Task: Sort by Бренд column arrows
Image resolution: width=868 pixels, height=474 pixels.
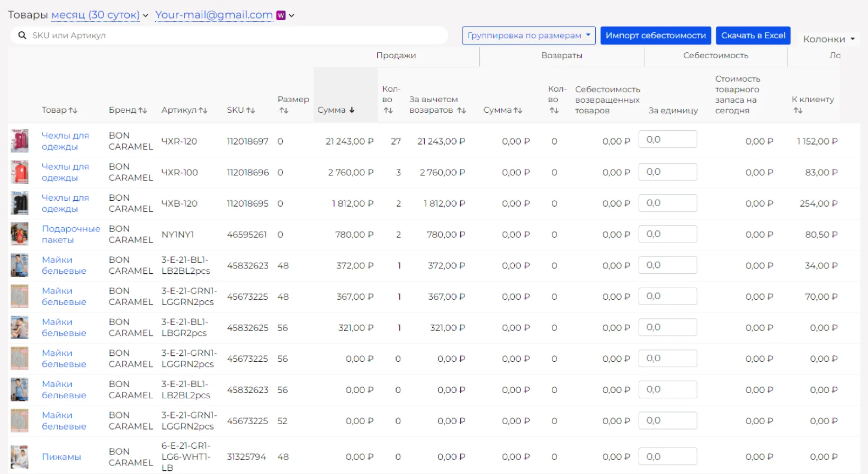Action: (x=142, y=110)
